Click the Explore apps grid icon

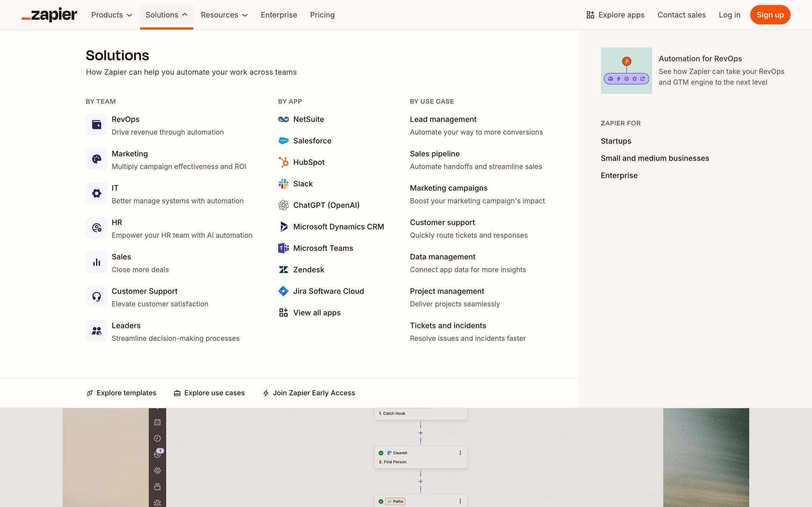click(590, 15)
